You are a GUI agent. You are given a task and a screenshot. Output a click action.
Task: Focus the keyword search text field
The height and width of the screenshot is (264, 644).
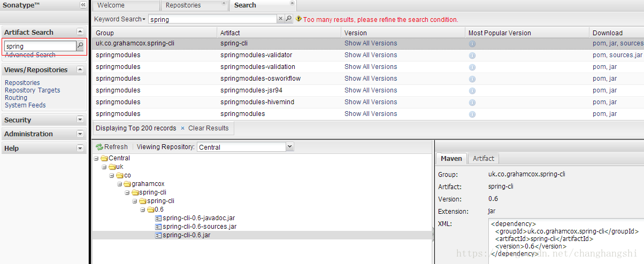212,19
